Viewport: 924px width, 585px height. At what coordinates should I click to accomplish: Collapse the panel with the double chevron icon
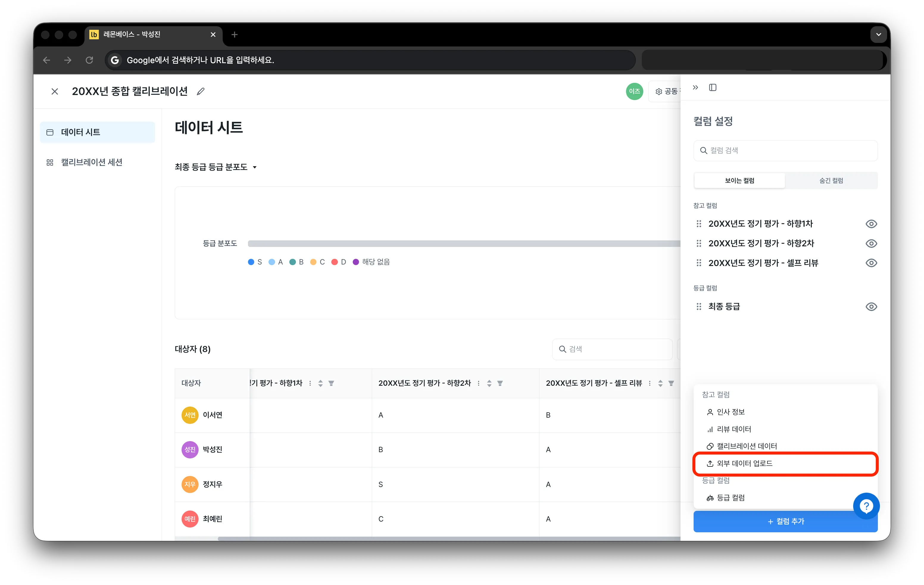click(695, 88)
